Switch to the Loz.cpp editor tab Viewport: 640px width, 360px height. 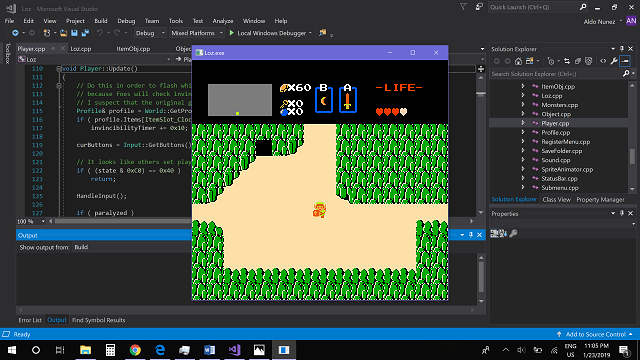[81, 49]
